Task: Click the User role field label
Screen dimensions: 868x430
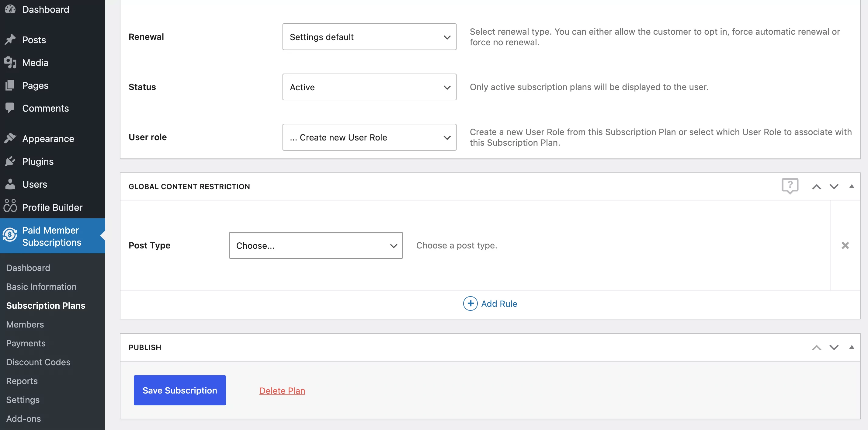Action: [x=148, y=137]
